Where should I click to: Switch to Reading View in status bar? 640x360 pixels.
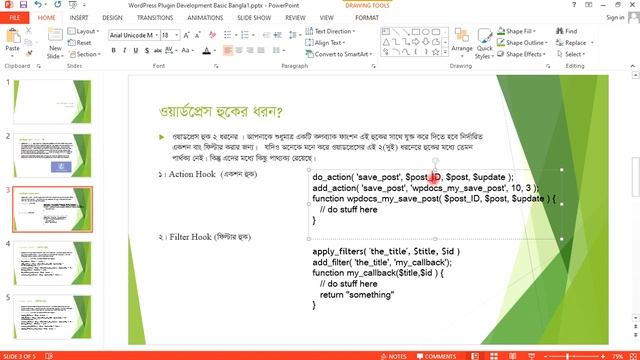tap(513, 356)
